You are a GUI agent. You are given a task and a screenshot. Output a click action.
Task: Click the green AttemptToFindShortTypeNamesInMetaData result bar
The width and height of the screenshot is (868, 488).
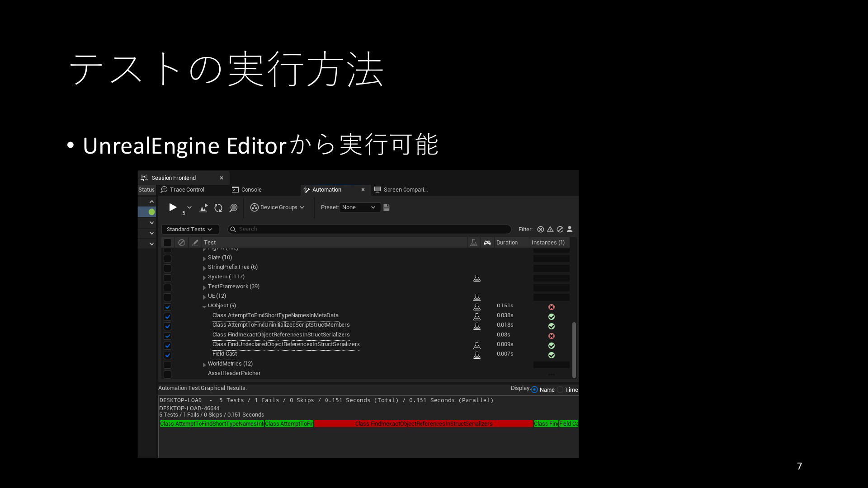212,424
